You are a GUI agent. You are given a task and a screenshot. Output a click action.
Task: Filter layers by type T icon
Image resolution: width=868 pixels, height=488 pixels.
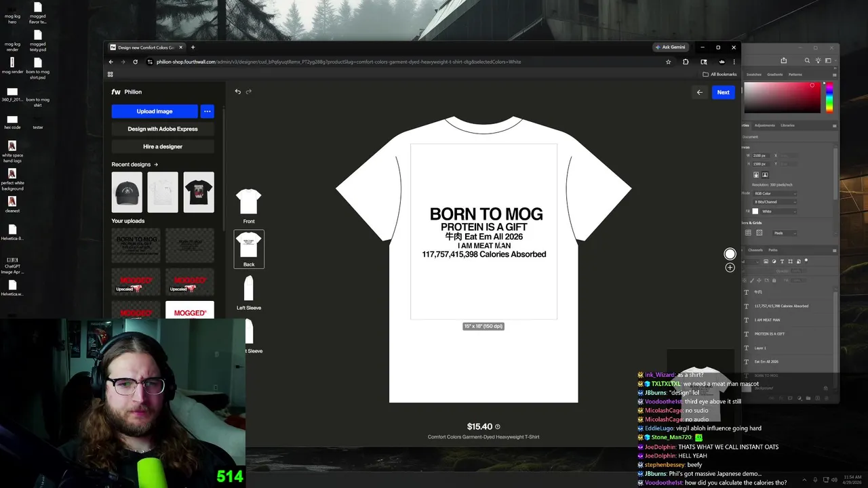tap(782, 261)
